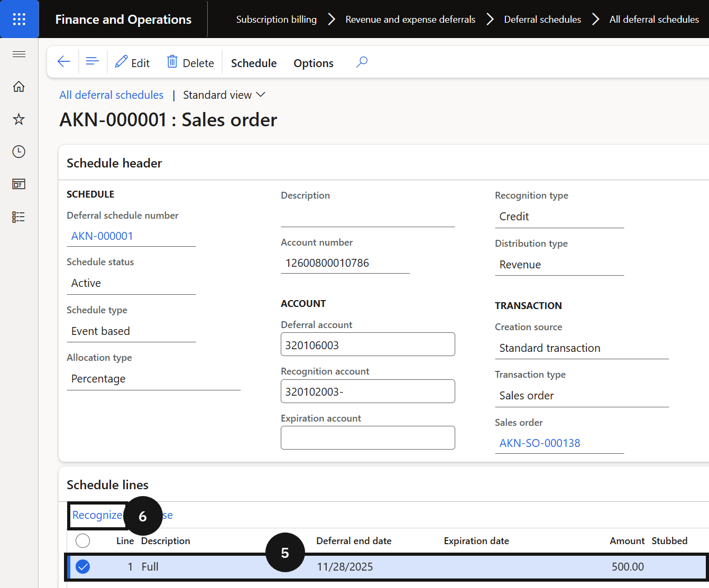
Task: Expand the Standard view dropdown
Action: [224, 95]
